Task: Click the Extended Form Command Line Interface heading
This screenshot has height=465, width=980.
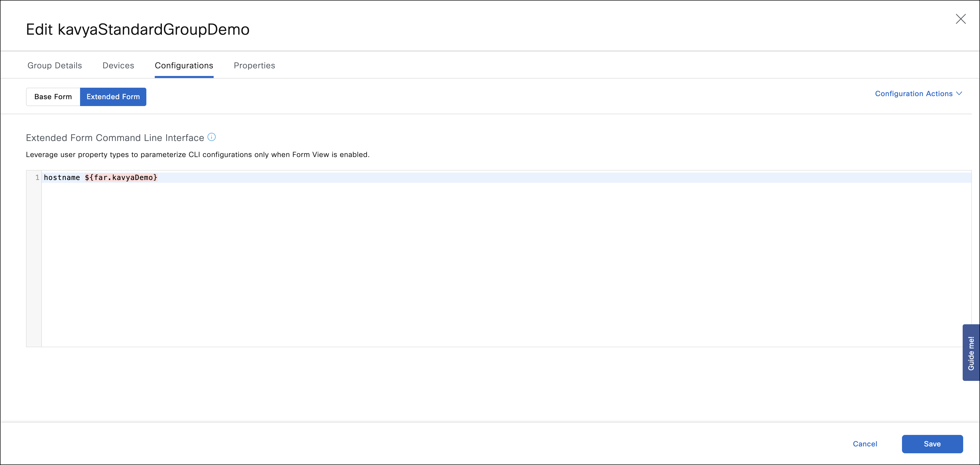Action: pos(115,138)
